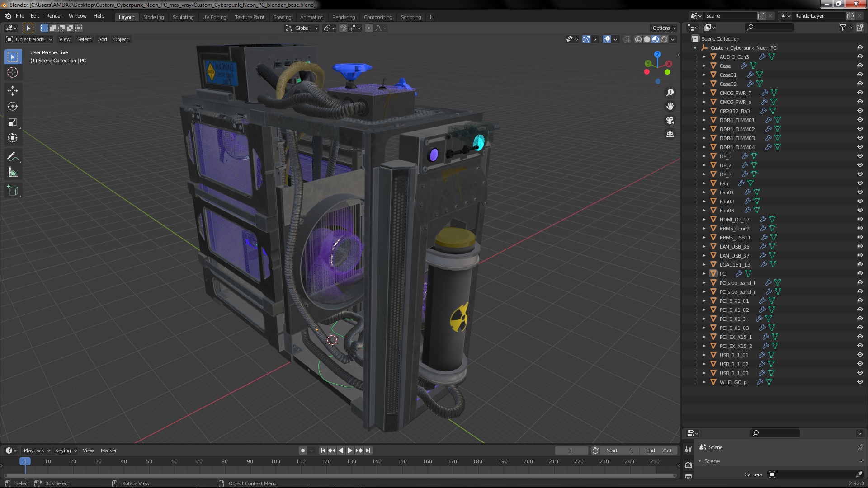Expand the Case01 tree item

(704, 75)
